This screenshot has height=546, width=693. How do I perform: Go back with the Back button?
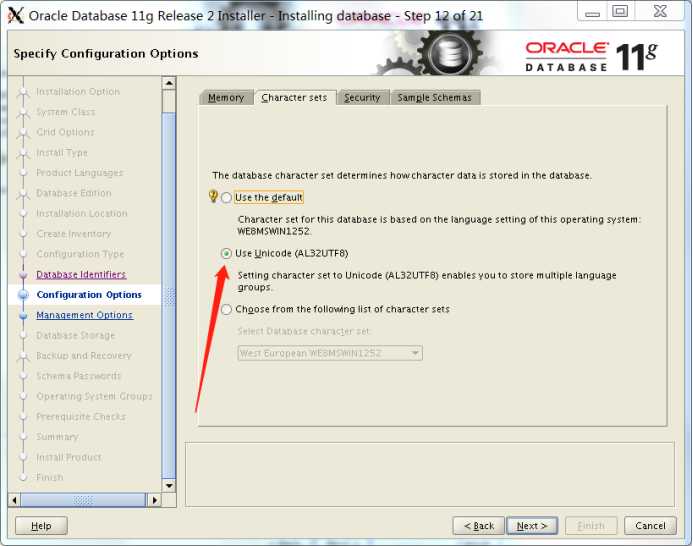click(x=479, y=526)
